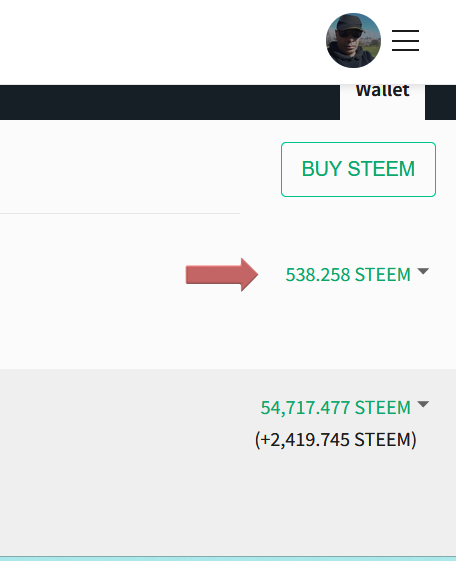Click the caret beside 54,717.477 STEEM
456x561 pixels.
pos(423,404)
